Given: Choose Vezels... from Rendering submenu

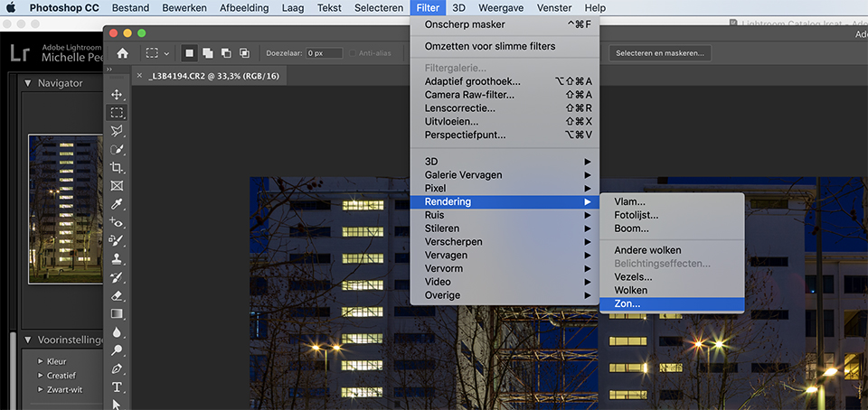Looking at the screenshot, I should pyautogui.click(x=672, y=277).
